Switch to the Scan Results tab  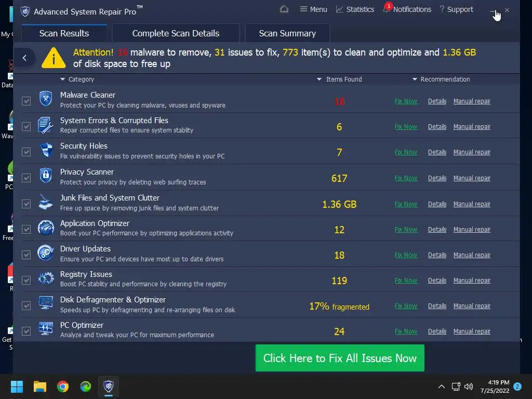pos(64,33)
